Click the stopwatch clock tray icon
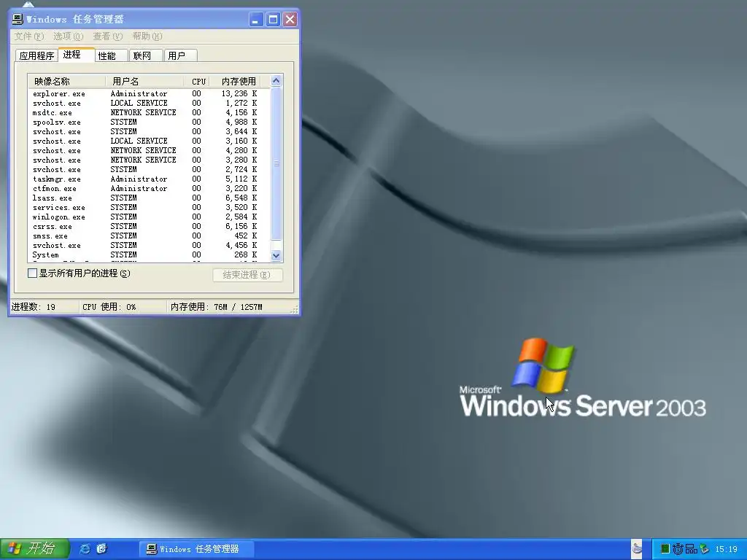Viewport: 747px width, 560px height. click(678, 549)
